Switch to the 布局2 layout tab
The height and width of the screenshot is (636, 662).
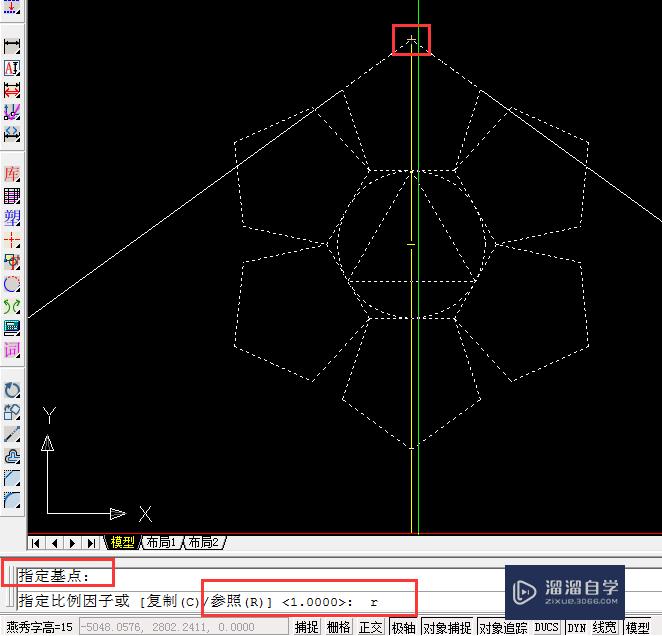[203, 542]
